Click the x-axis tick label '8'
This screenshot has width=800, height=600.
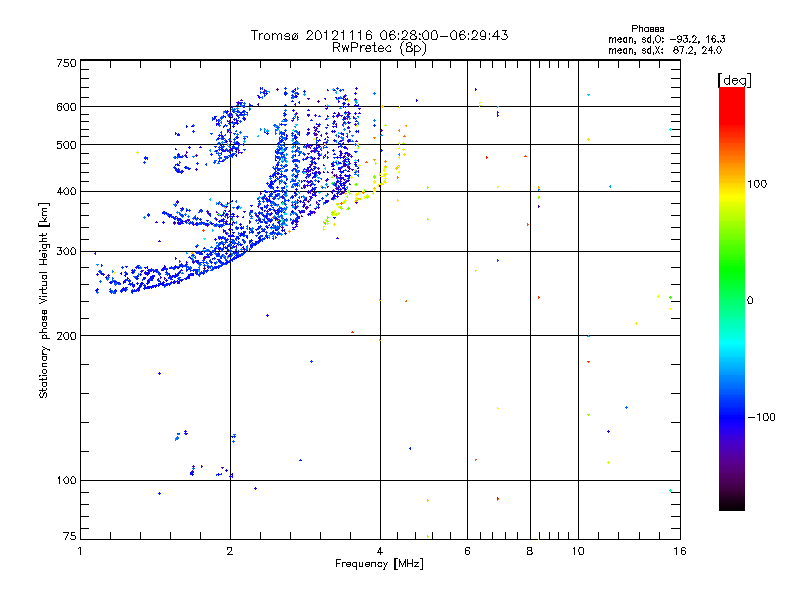click(x=530, y=551)
